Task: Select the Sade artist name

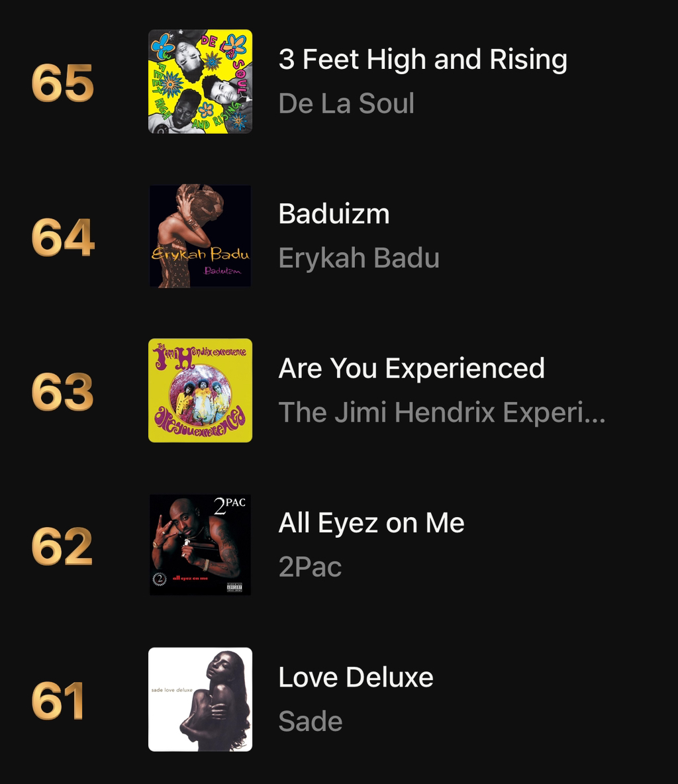Action: coord(310,722)
